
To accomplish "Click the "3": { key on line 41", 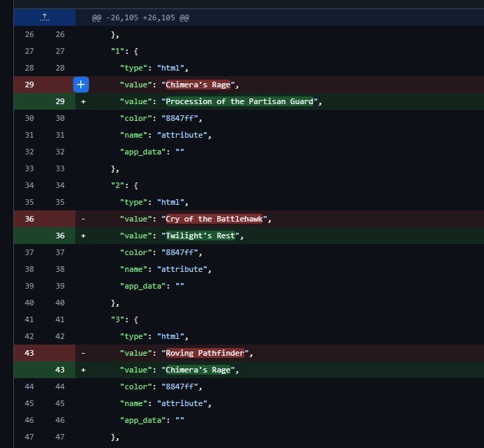I will pyautogui.click(x=125, y=319).
